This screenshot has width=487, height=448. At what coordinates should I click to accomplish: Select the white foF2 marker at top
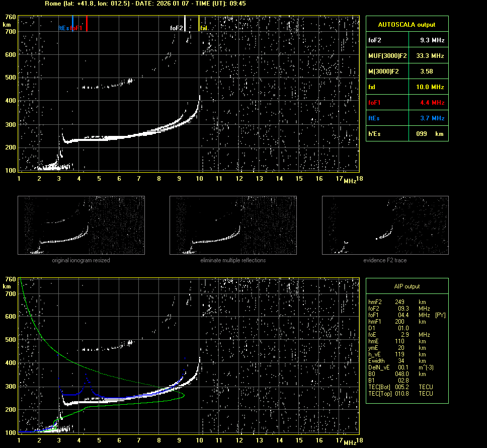(185, 23)
